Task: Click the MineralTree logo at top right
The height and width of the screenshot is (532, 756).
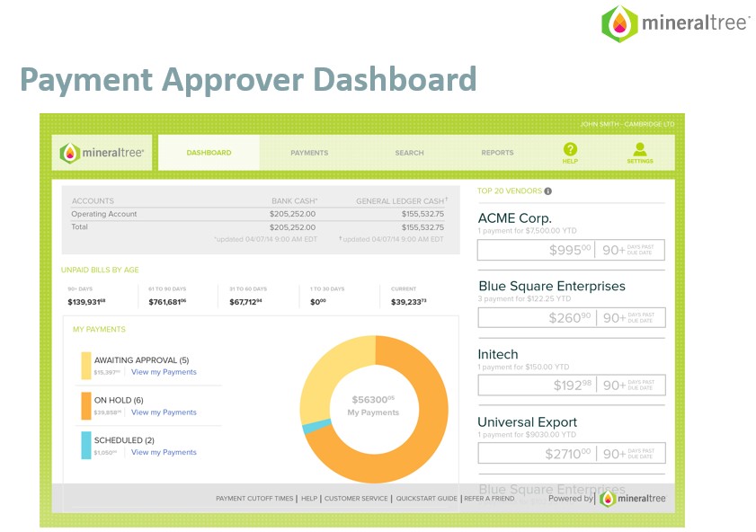Action: click(675, 23)
